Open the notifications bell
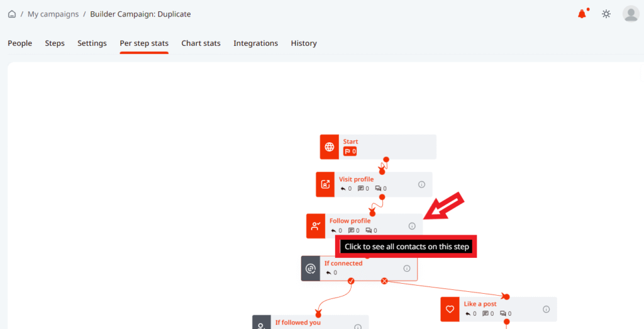Screen dimensions: 644x329 click(x=582, y=14)
